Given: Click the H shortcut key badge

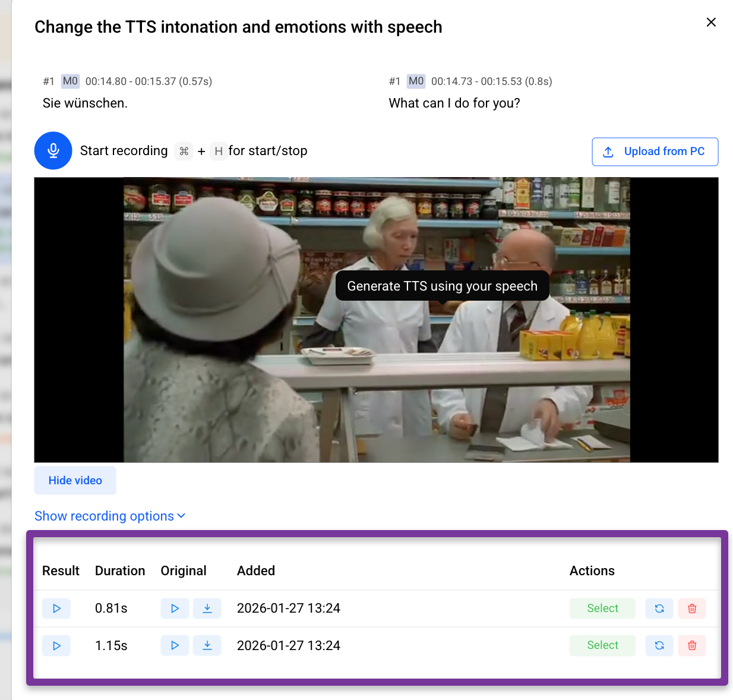Looking at the screenshot, I should click(219, 152).
